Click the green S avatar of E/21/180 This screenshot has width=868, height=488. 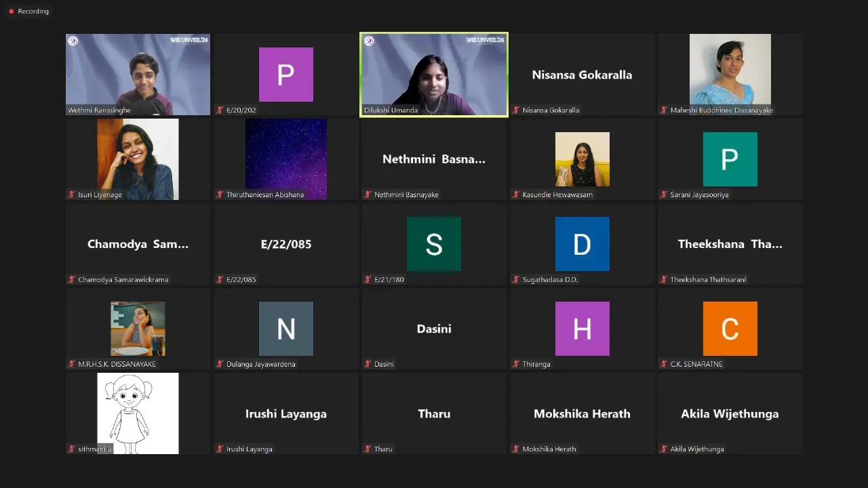[434, 244]
